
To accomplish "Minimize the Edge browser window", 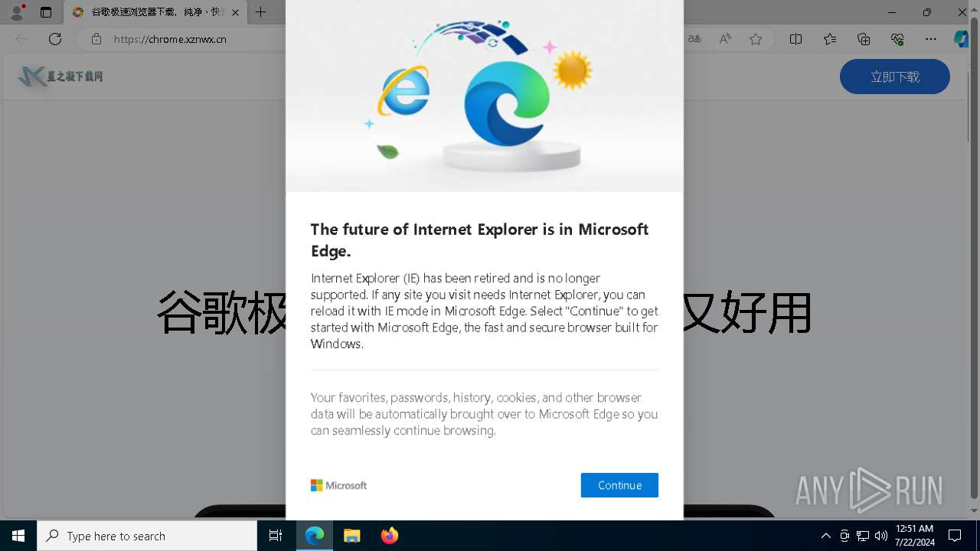I will (892, 12).
